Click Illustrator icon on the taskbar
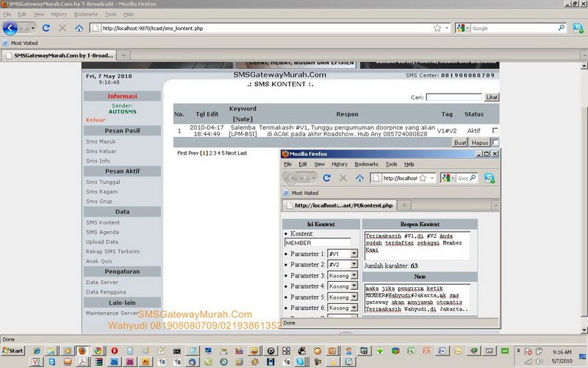Image resolution: width=588 pixels, height=368 pixels. (x=146, y=361)
